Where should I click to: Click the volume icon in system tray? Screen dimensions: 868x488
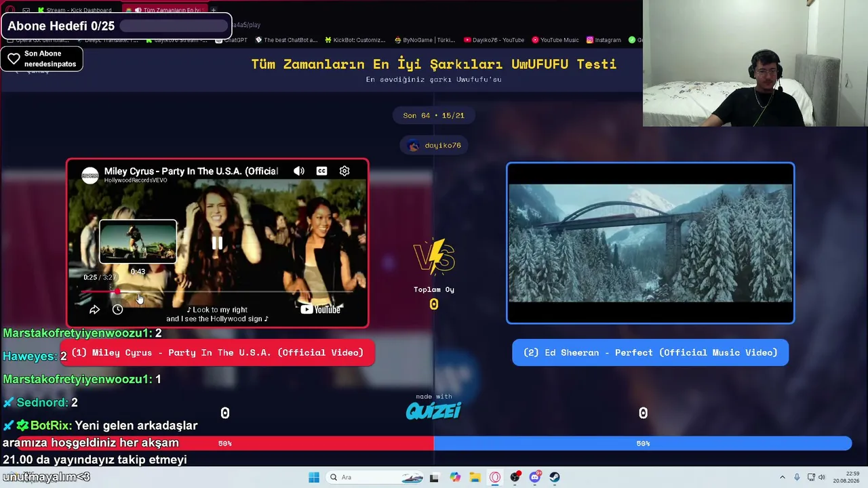822,477
